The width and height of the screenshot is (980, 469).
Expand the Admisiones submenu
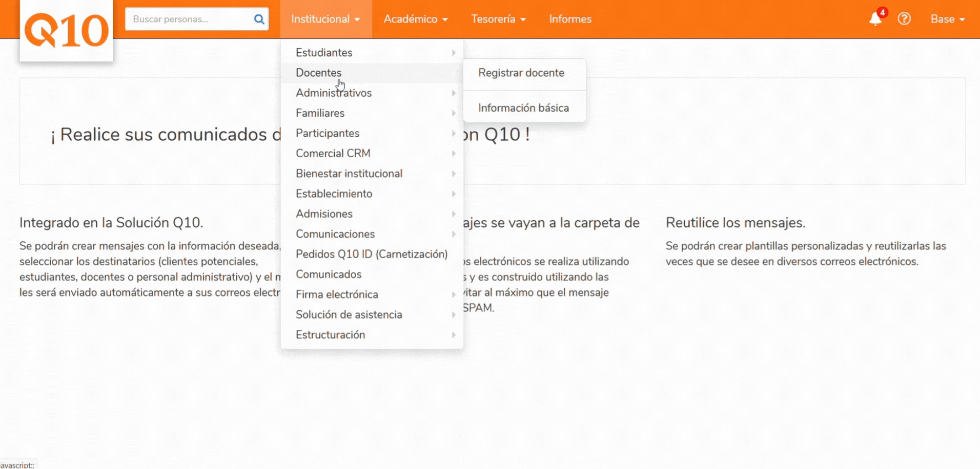click(372, 214)
